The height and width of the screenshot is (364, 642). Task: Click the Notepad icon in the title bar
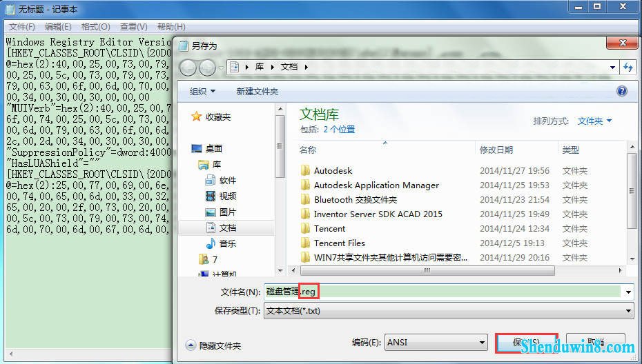10,9
